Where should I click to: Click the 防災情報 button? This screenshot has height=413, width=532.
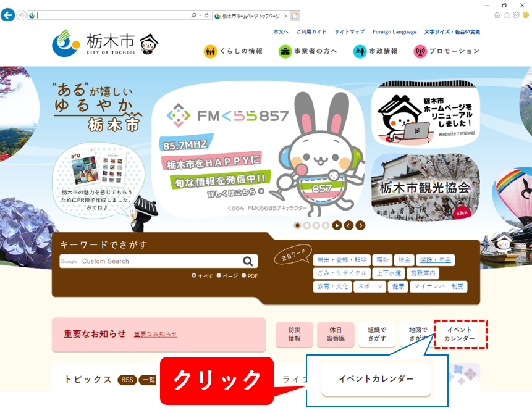click(x=294, y=335)
